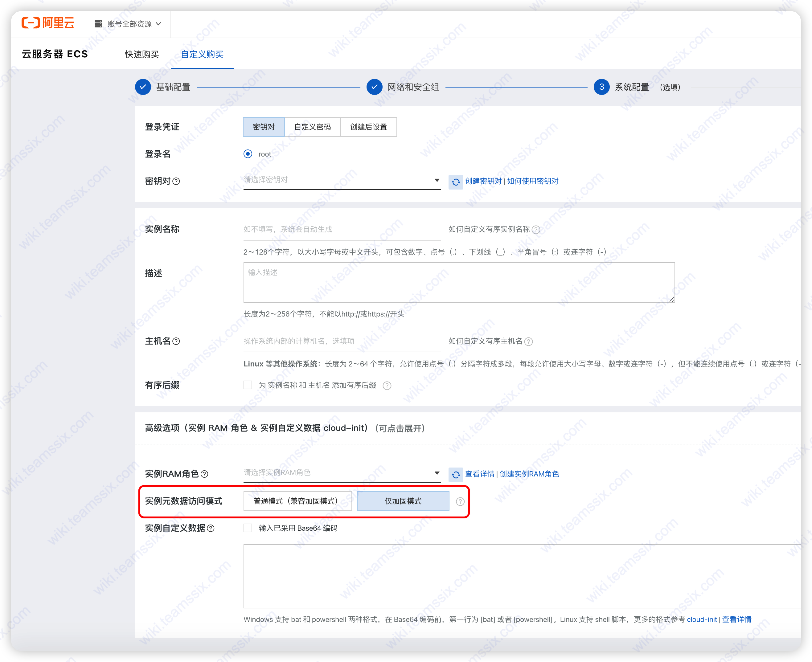Screen dimensions: 812x662
Task: Click help icon after 有序后缀 checkbox text
Action: (x=387, y=386)
